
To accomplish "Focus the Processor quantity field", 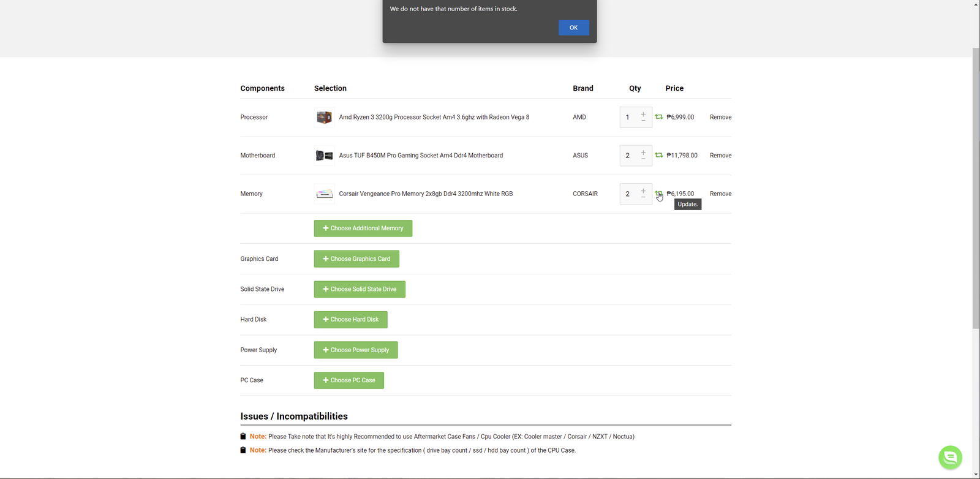I will click(x=629, y=117).
